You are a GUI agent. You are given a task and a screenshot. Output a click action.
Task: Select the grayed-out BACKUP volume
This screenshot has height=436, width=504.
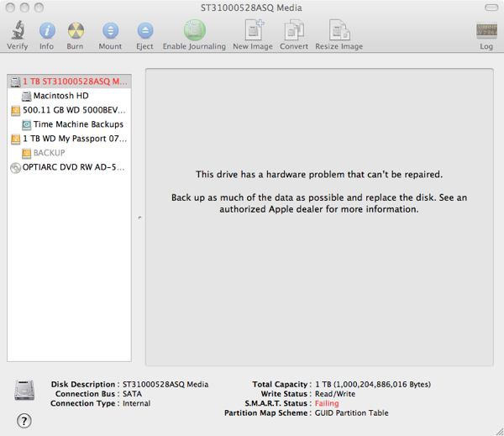point(69,153)
